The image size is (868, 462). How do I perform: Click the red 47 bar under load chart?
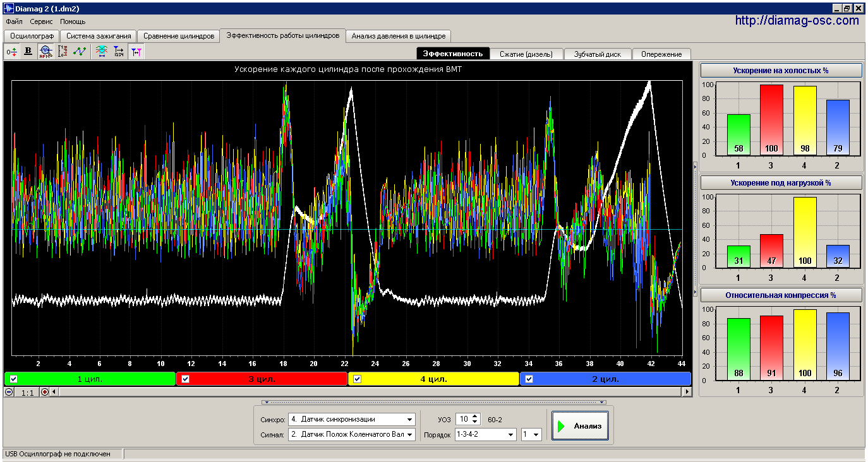771,251
